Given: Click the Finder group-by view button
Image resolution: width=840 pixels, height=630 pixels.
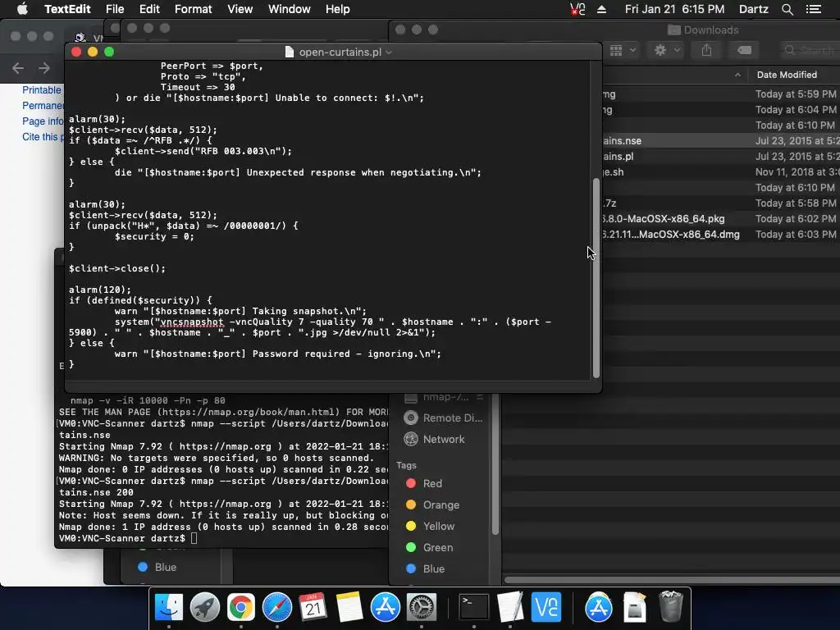Looking at the screenshot, I should tap(623, 50).
